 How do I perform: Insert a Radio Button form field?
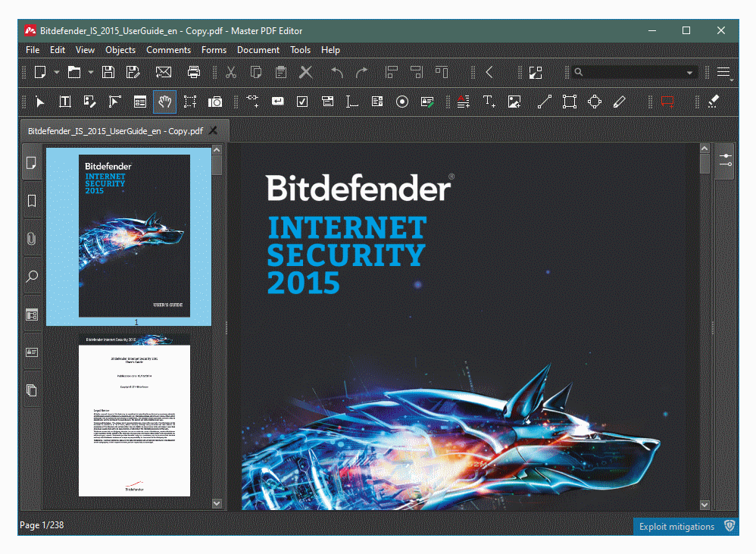(x=402, y=102)
